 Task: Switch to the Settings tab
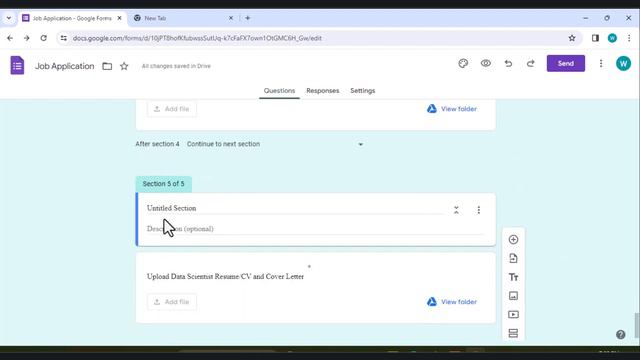click(362, 91)
